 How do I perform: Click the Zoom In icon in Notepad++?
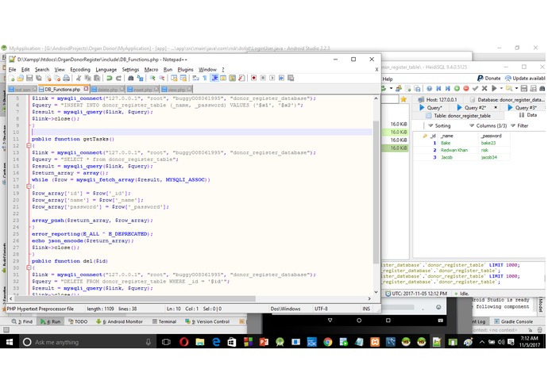click(152, 78)
